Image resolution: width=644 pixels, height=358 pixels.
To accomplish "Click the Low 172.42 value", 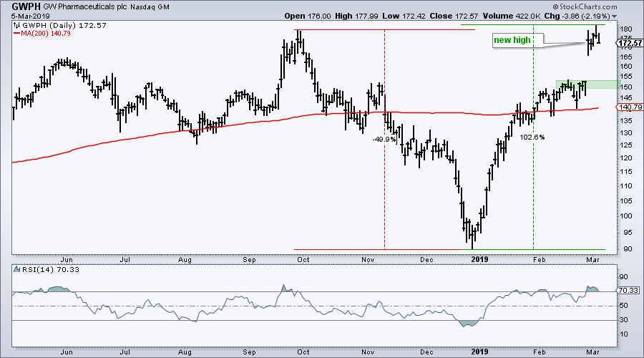I will tap(404, 16).
